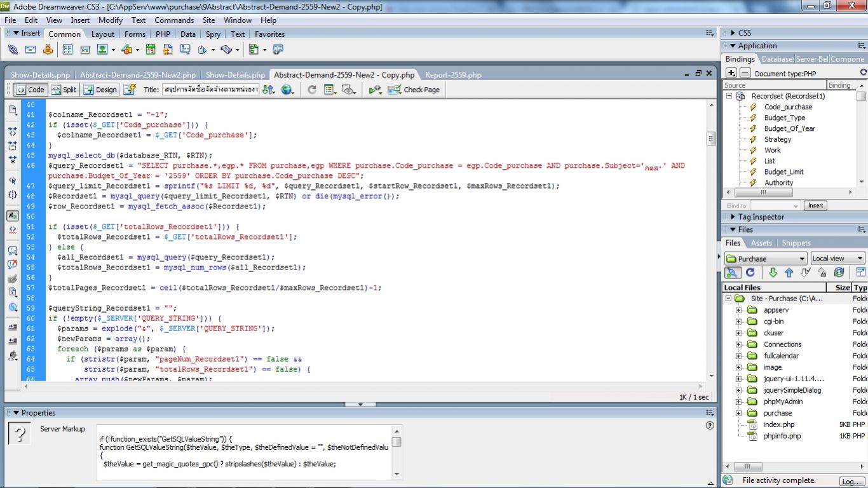Insert a Table from the Common bar

pyautogui.click(x=67, y=50)
